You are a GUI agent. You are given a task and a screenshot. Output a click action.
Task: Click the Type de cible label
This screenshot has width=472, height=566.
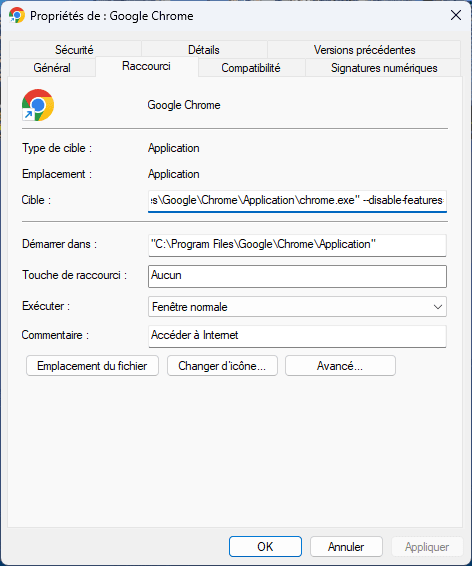[x=57, y=148]
